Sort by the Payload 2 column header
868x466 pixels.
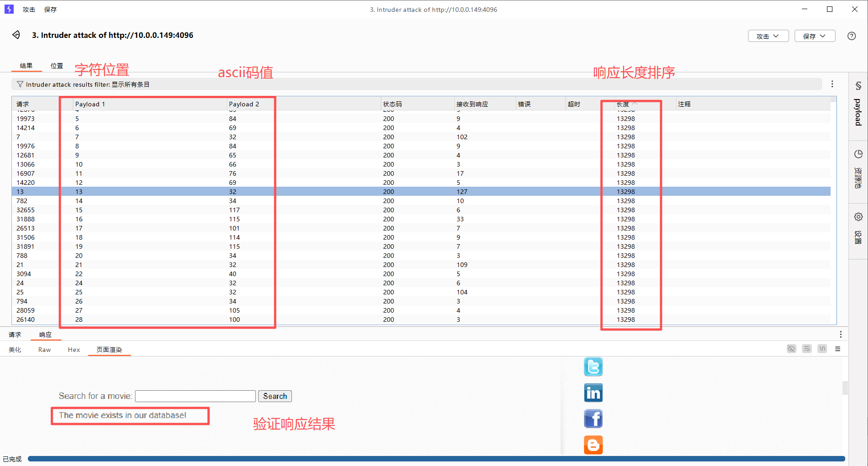[x=304, y=104]
